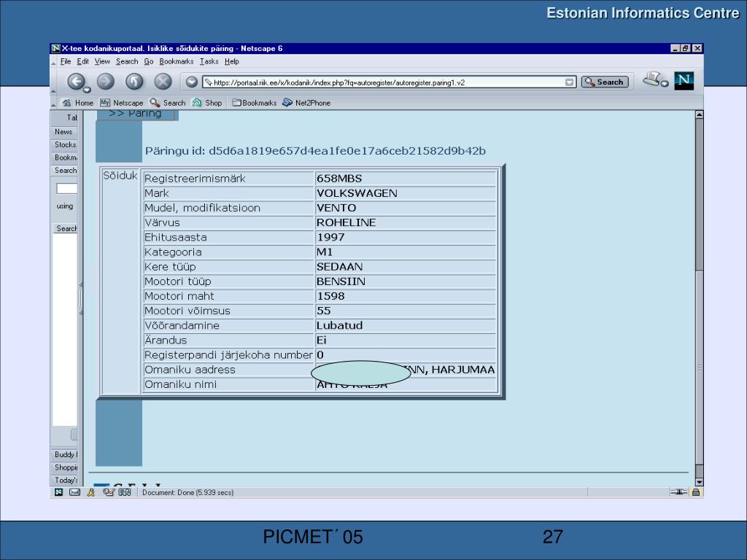Print the page with the printer icon
This screenshot has height=560, width=747.
coord(653,79)
